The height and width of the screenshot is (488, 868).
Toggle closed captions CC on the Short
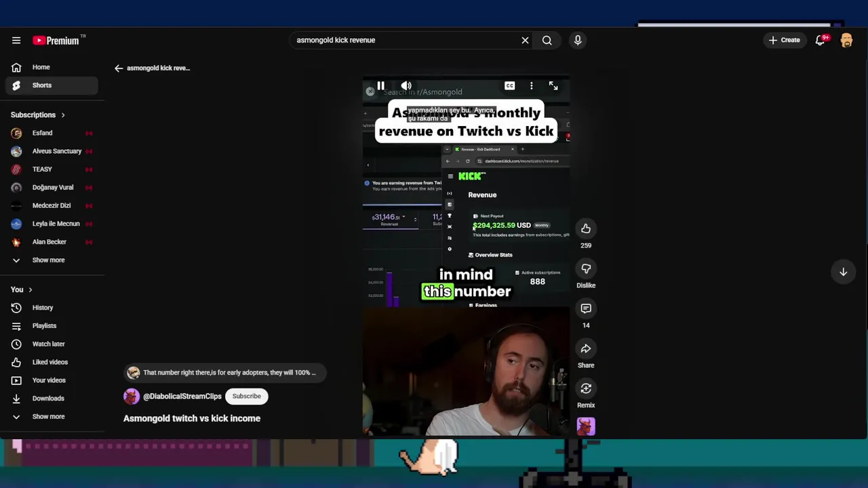509,86
